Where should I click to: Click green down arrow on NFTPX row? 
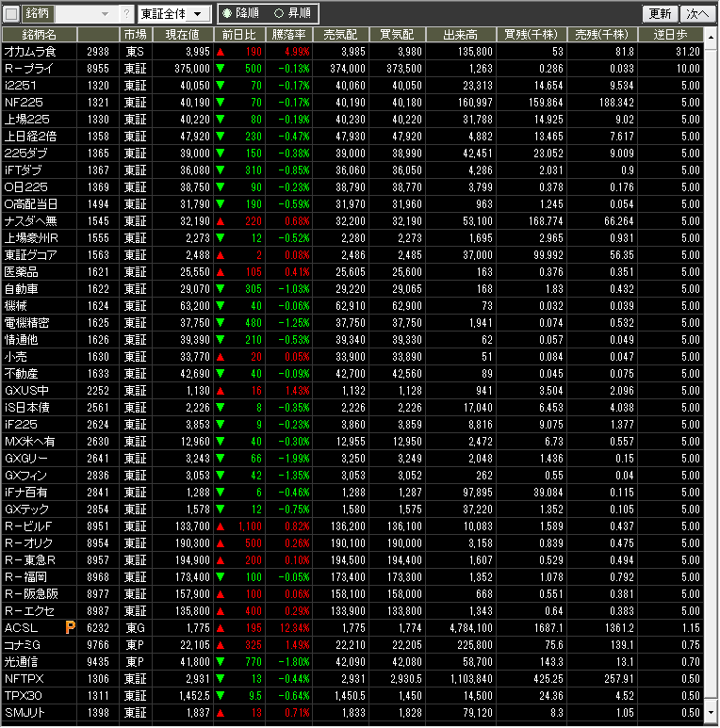click(x=221, y=679)
